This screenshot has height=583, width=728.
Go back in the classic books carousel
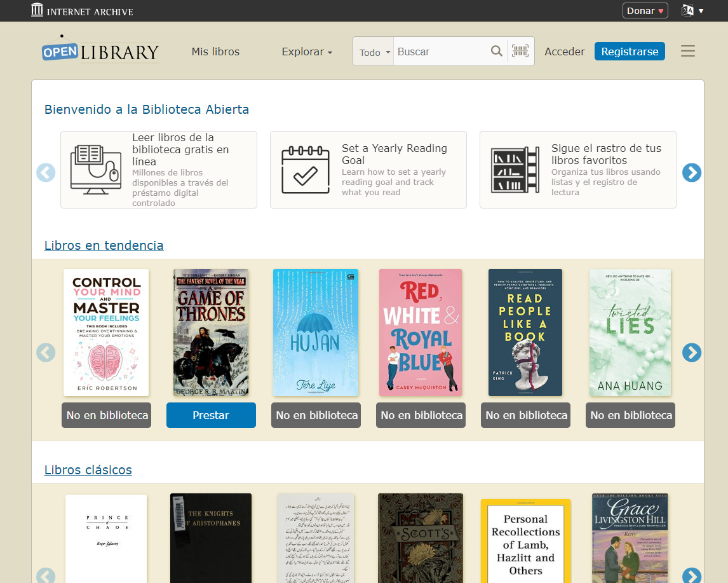(x=46, y=576)
